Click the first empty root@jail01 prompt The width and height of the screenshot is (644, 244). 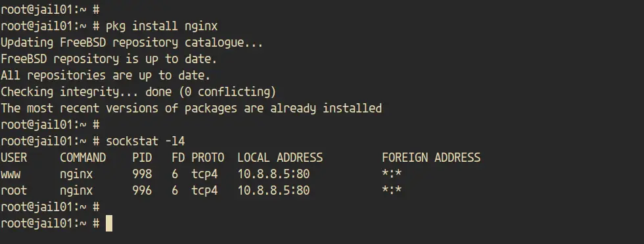(x=50, y=10)
